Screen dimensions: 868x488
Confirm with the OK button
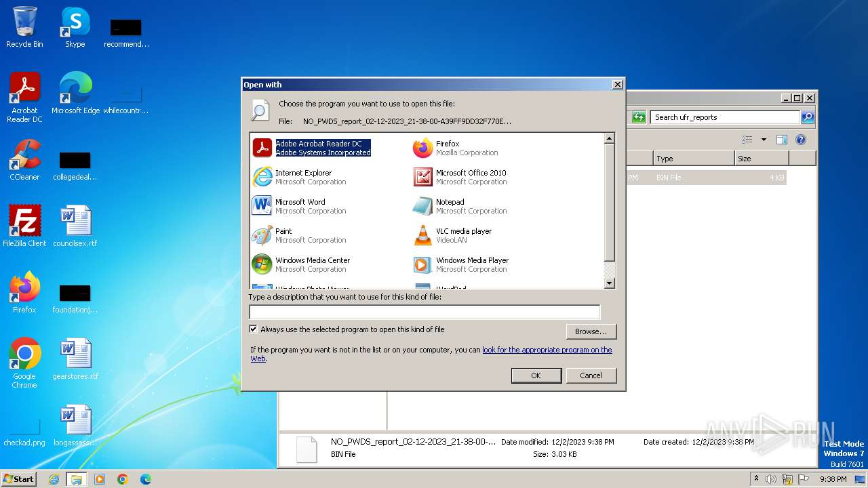coord(536,375)
